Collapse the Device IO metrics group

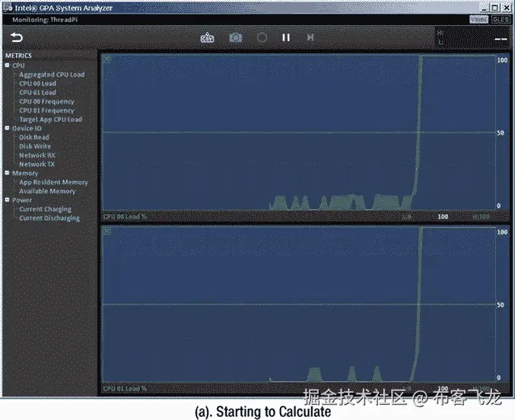coord(7,128)
